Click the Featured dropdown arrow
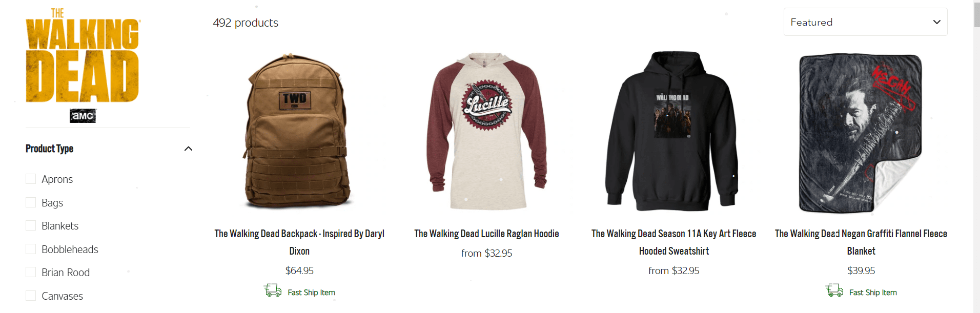The width and height of the screenshot is (980, 313). pyautogui.click(x=936, y=22)
